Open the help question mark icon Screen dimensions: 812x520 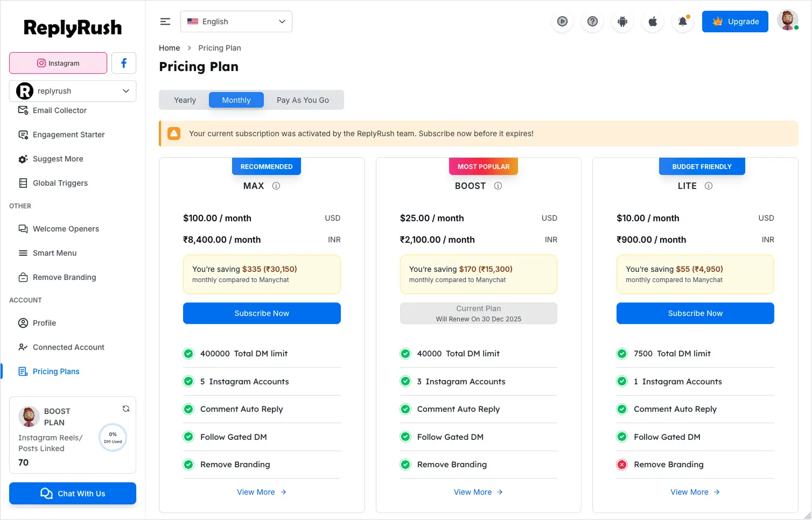[592, 22]
